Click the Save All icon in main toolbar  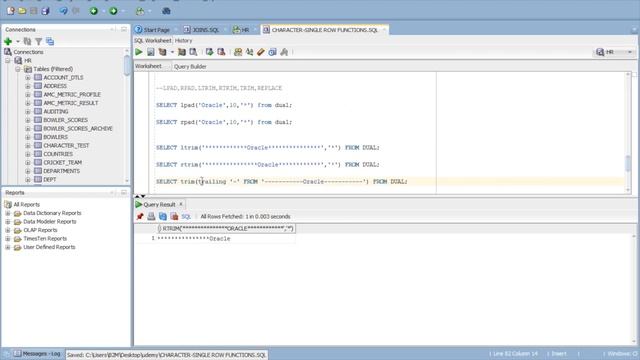pyautogui.click(x=45, y=11)
